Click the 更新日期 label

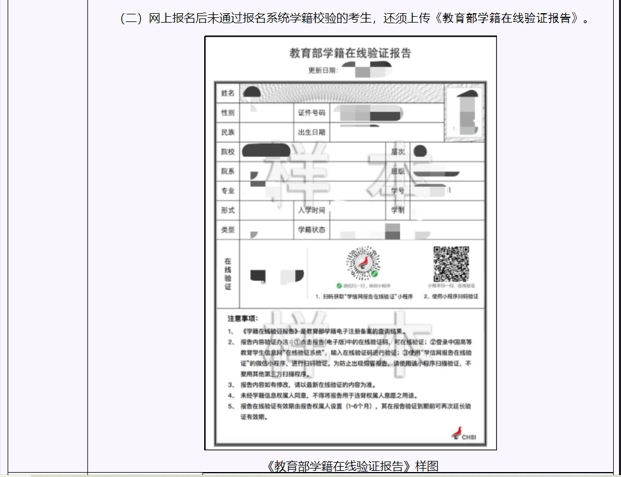pyautogui.click(x=323, y=71)
